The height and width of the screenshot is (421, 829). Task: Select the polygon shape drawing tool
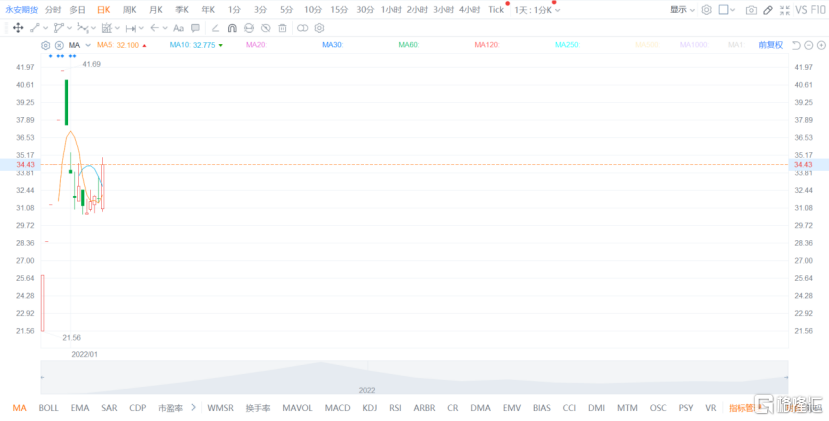(59, 28)
